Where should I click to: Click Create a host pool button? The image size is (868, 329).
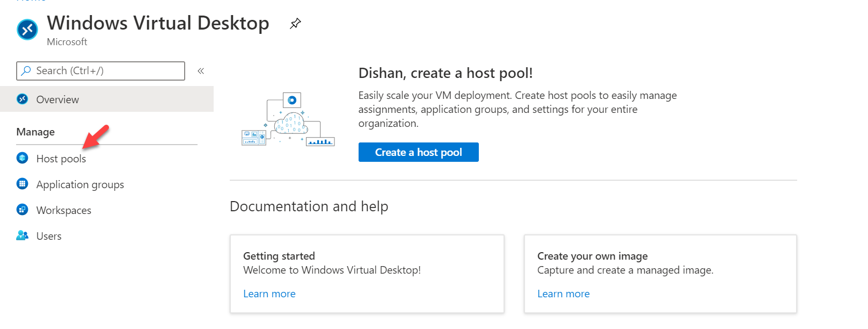click(x=419, y=152)
